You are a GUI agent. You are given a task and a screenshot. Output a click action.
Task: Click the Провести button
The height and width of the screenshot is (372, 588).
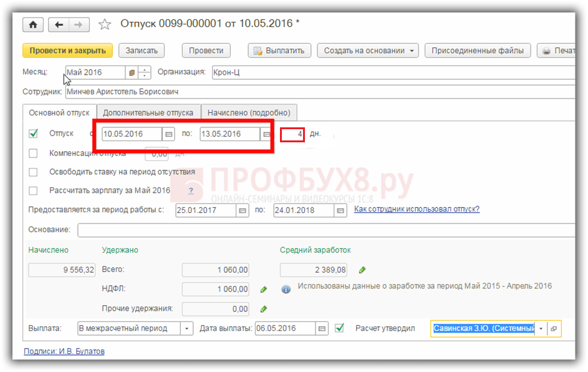click(x=206, y=51)
